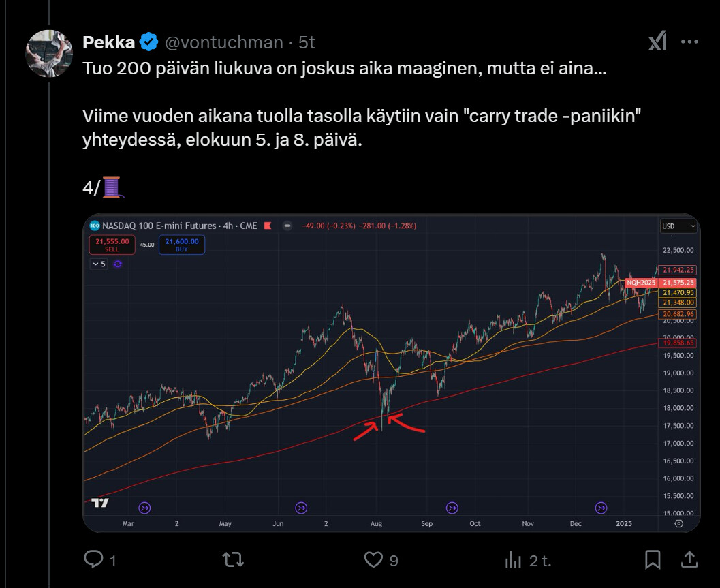
Task: Click the TradingView logo on the chart
Action: [100, 504]
